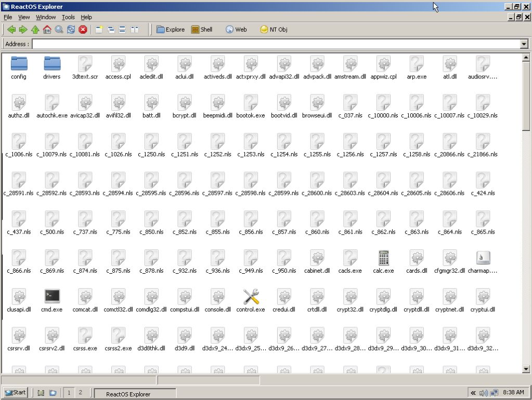Open the Search magnifier tool
The height and width of the screenshot is (400, 532).
[58, 30]
